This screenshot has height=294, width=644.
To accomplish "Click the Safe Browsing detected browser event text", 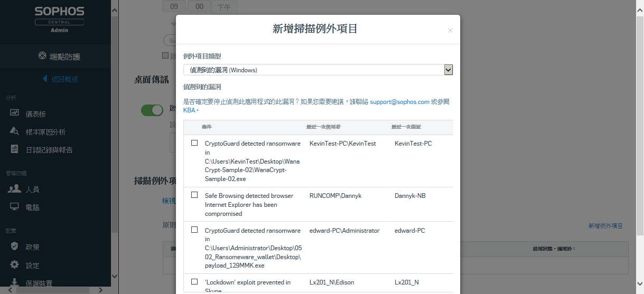I will pos(249,205).
